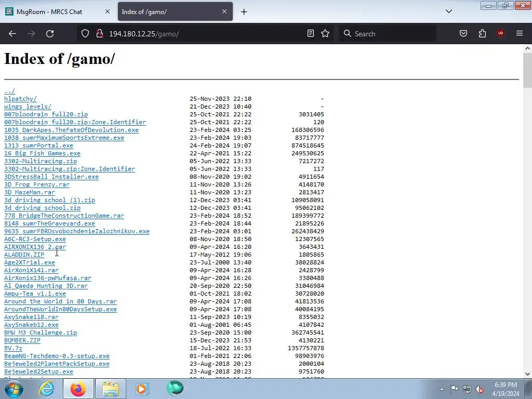Click the network tray icon
Viewport: 532px width, 399px height.
click(467, 389)
